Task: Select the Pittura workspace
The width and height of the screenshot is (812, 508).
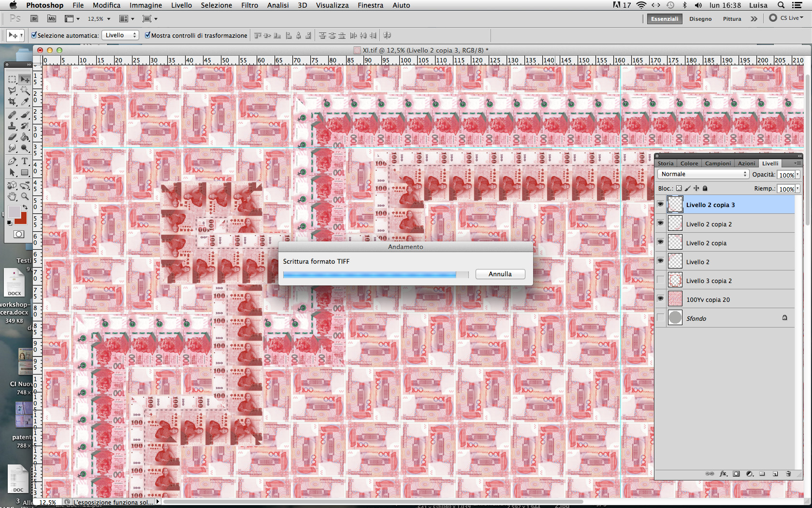Action: [732, 19]
